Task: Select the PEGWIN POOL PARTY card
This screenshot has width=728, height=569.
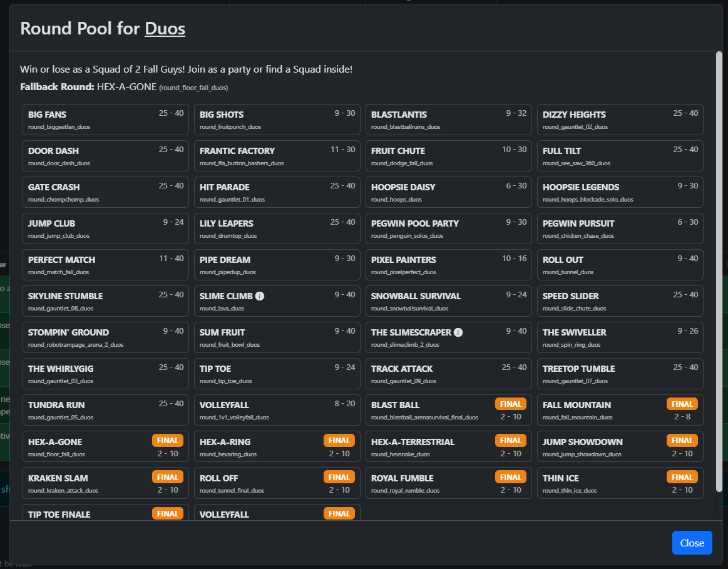Action: (448, 228)
